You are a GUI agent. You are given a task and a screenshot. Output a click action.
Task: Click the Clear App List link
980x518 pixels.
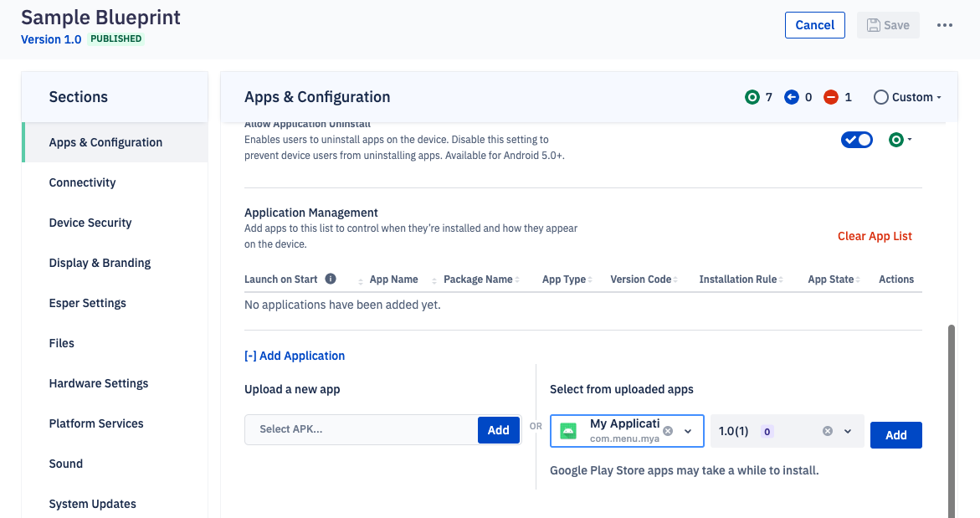click(875, 236)
